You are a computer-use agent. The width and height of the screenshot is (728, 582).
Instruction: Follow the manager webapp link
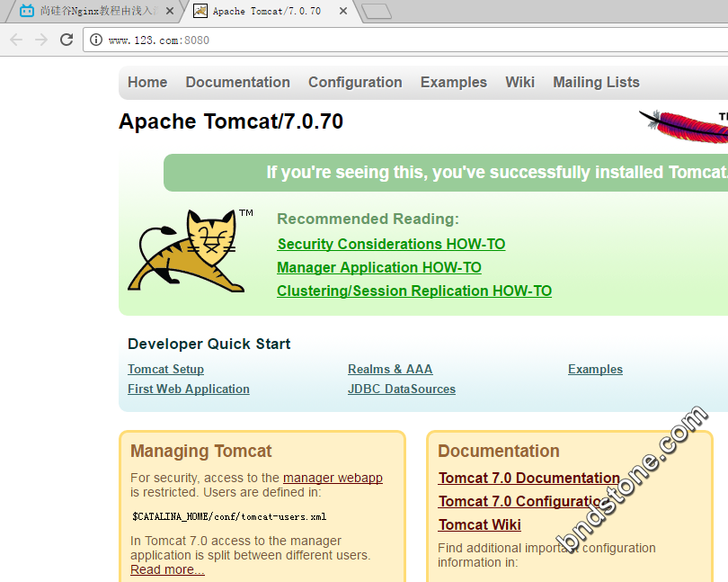click(x=333, y=478)
